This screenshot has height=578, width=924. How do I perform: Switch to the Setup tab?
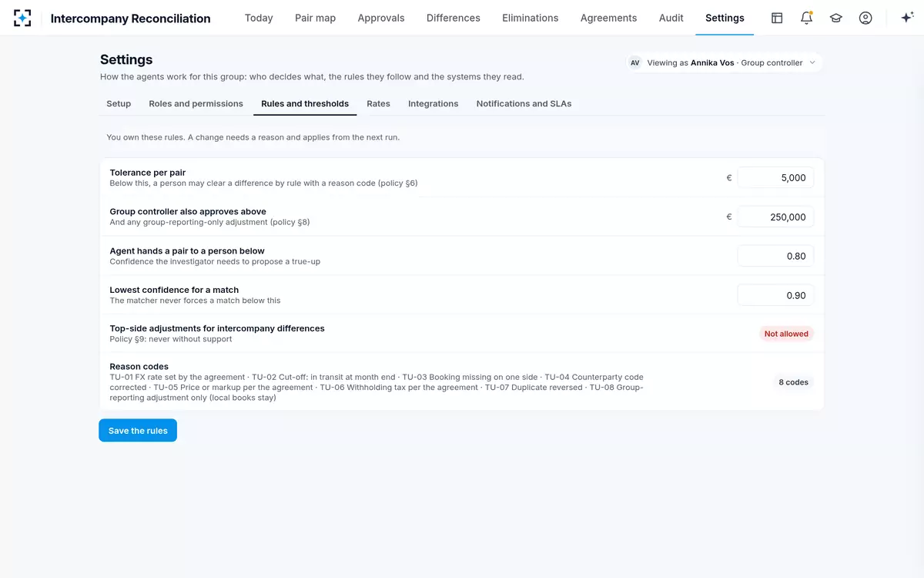click(x=119, y=103)
